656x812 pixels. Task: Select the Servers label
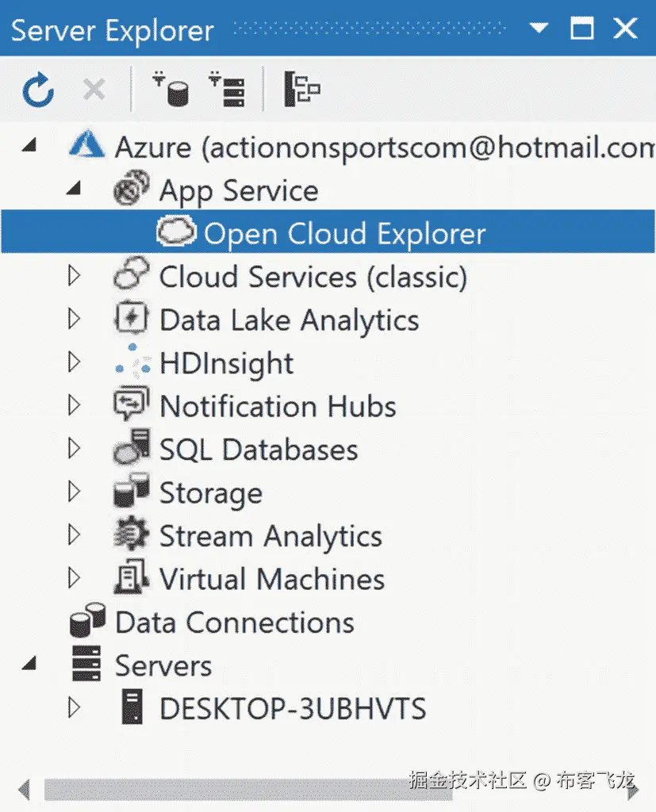(163, 666)
